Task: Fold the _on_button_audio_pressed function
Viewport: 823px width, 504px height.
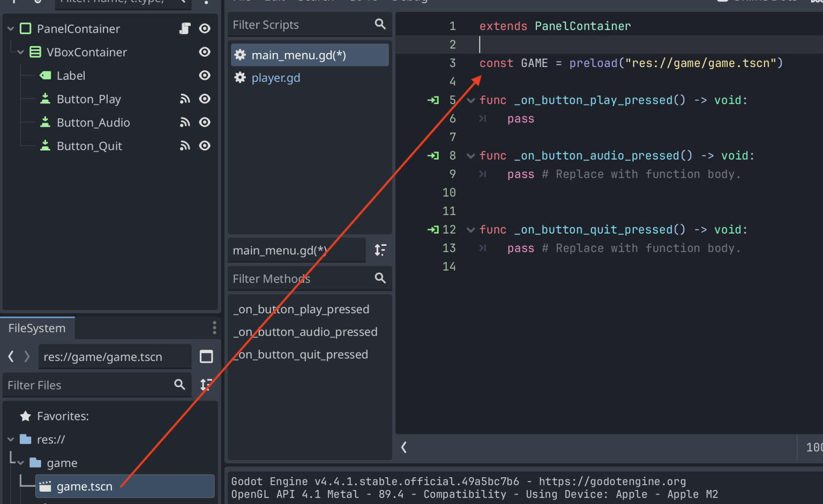Action: pyautogui.click(x=470, y=155)
